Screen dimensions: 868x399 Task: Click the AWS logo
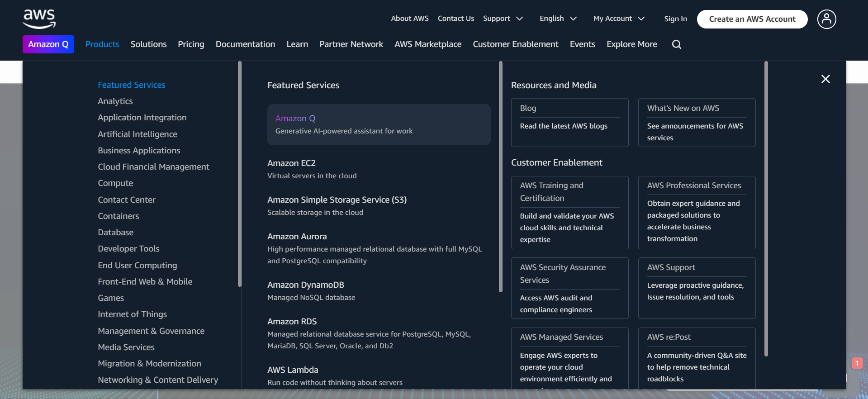pyautogui.click(x=39, y=19)
